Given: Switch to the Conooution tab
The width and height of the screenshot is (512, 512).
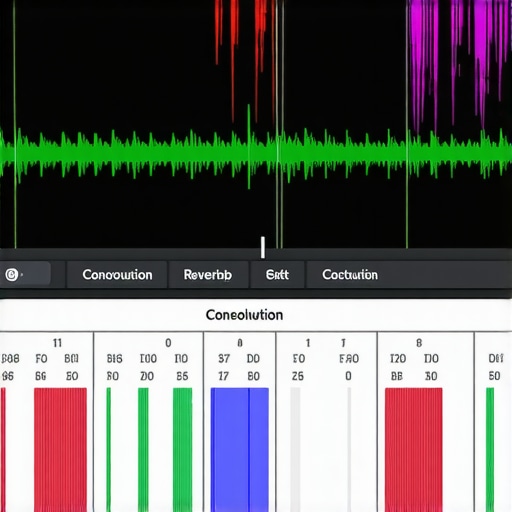Looking at the screenshot, I should click(117, 275).
